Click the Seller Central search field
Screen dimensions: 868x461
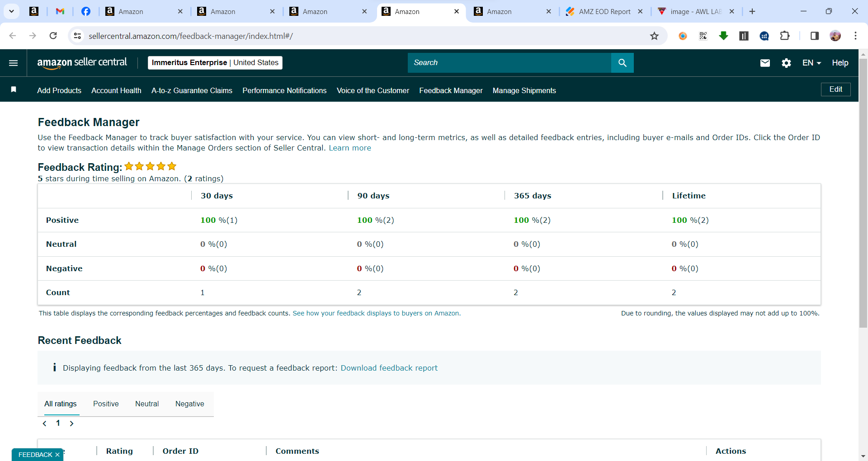509,63
